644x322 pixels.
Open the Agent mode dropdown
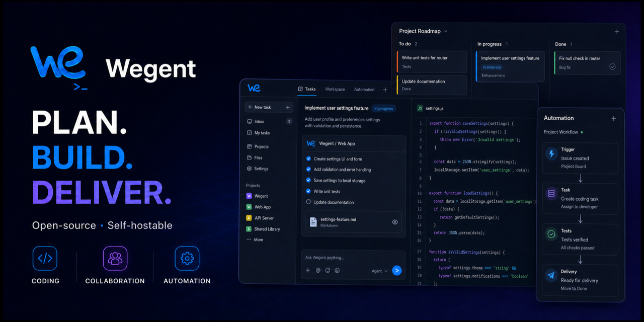point(379,271)
